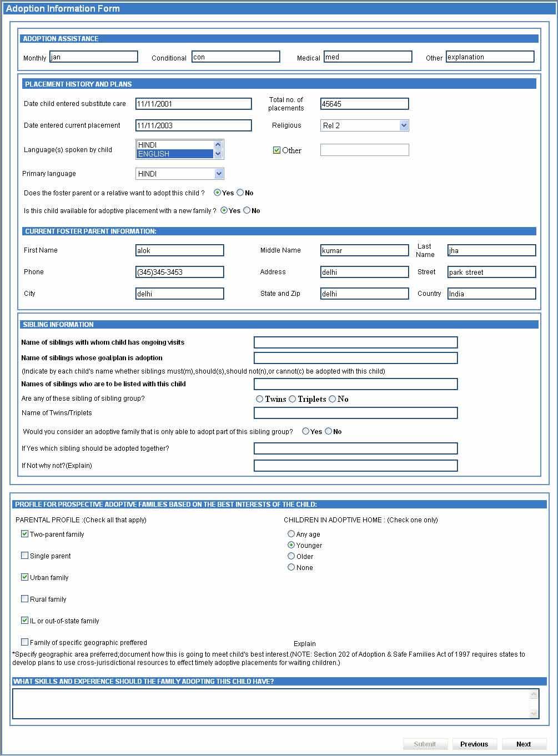Viewport: 558px width, 756px height.
Task: Select Yes for foster parent wants to adopt
Action: pos(217,193)
